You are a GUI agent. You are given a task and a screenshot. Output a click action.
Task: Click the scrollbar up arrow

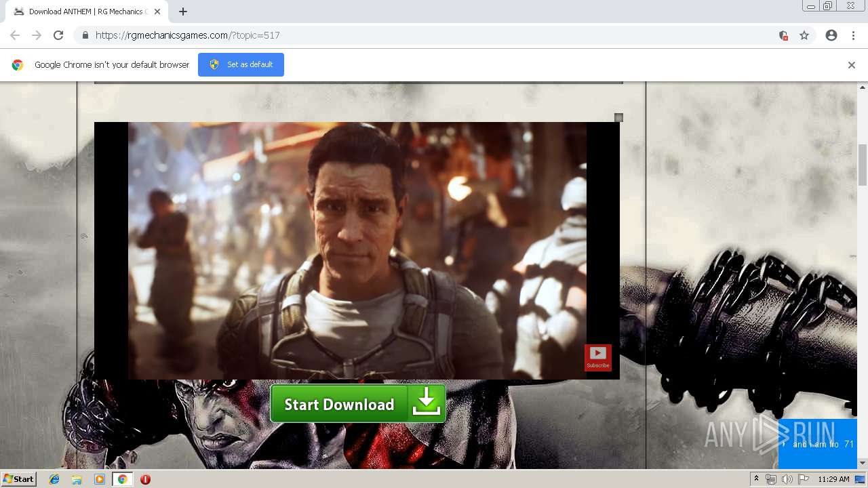coord(863,87)
